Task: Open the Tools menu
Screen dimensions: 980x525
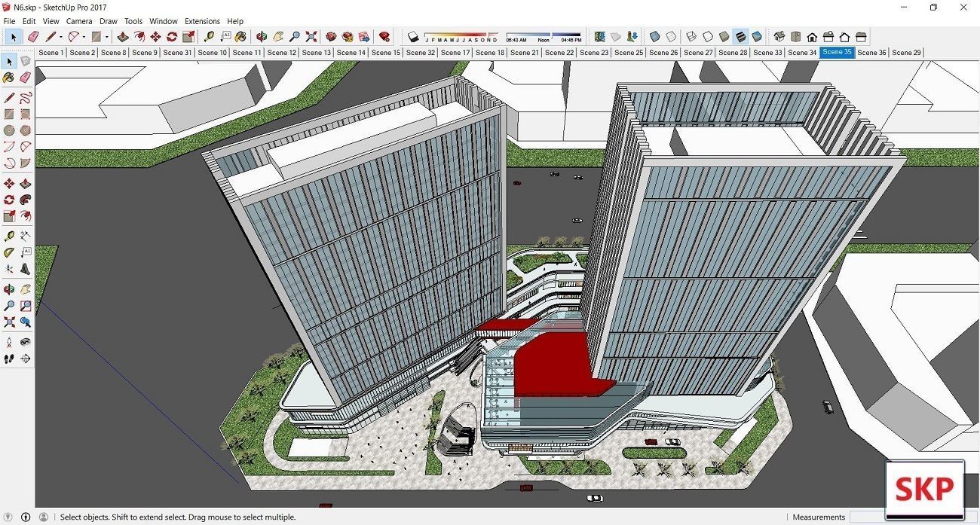Action: [133, 21]
